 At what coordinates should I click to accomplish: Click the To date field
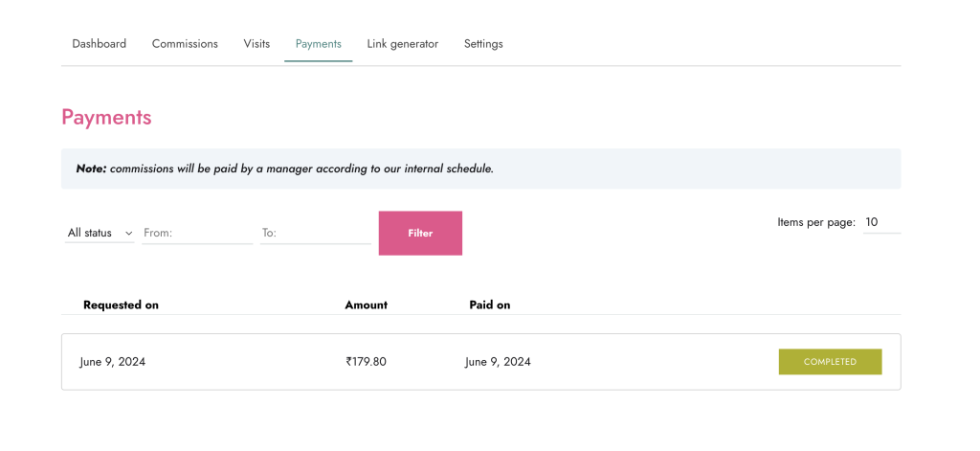click(315, 233)
